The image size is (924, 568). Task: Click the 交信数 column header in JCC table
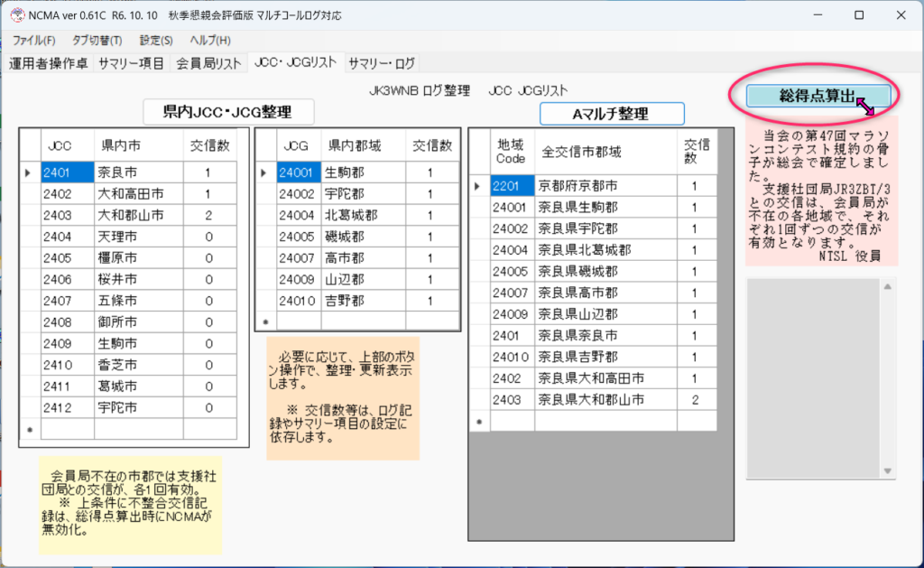tap(209, 144)
